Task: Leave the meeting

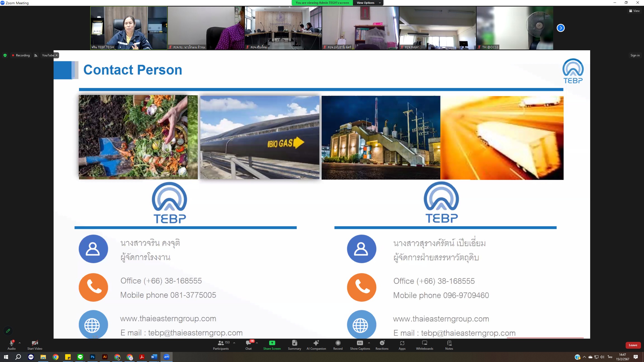Action: coord(633,345)
